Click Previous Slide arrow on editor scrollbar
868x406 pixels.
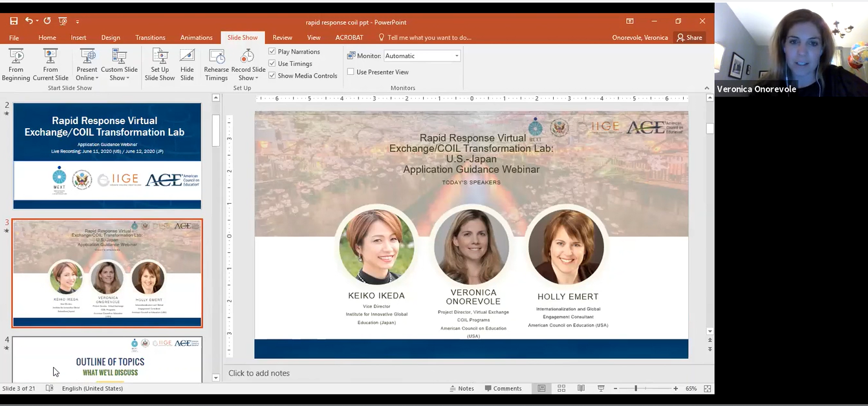point(710,341)
